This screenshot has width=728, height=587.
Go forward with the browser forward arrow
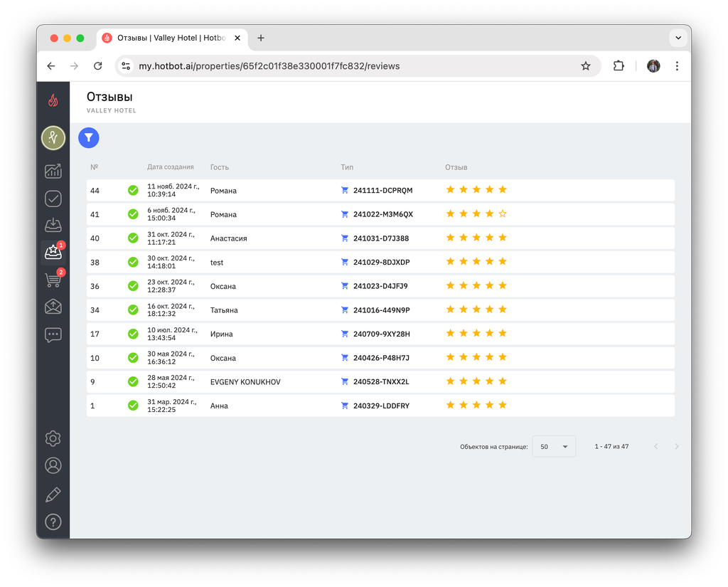[x=74, y=66]
